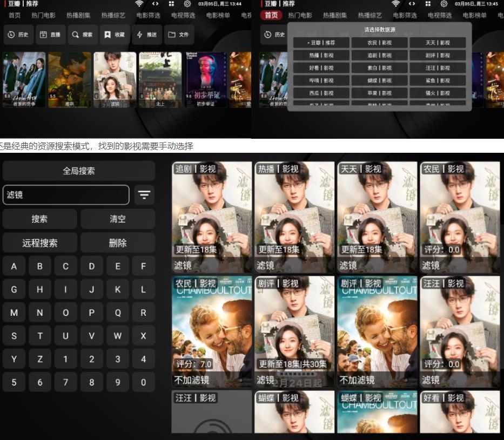This screenshot has width=504, height=440.
Task: Open 直播 live TV button
Action: [50, 35]
